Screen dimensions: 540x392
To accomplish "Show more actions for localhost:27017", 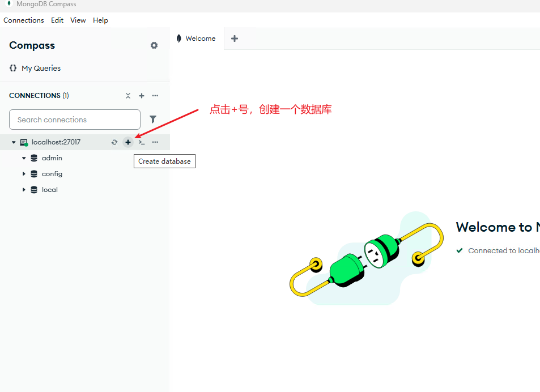I will [155, 142].
